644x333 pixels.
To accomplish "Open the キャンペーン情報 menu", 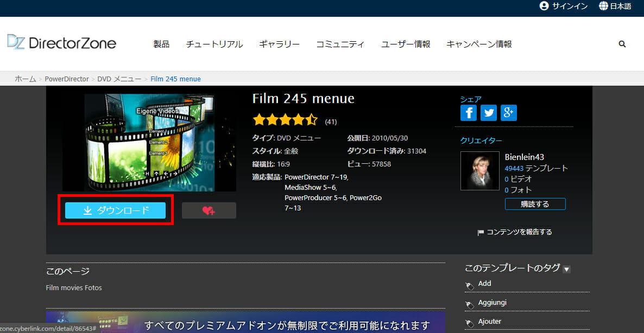I will 479,44.
